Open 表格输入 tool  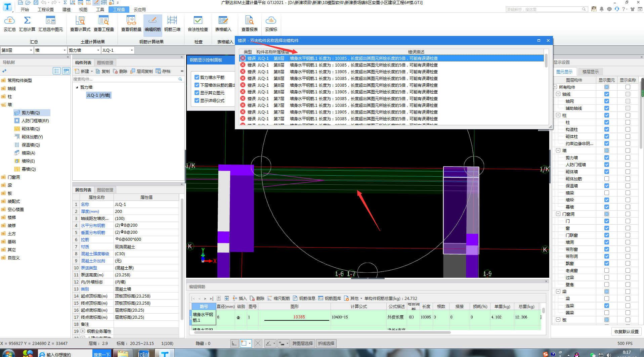pyautogui.click(x=223, y=24)
